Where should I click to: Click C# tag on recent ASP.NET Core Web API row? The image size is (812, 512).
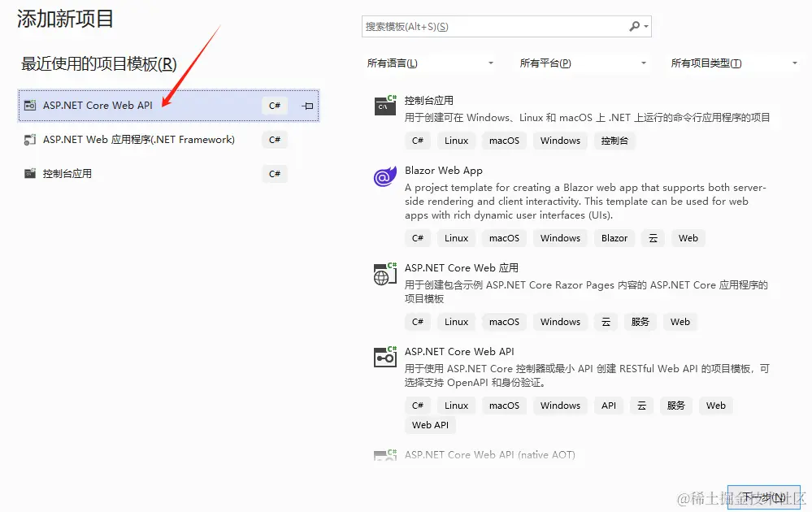pyautogui.click(x=275, y=106)
